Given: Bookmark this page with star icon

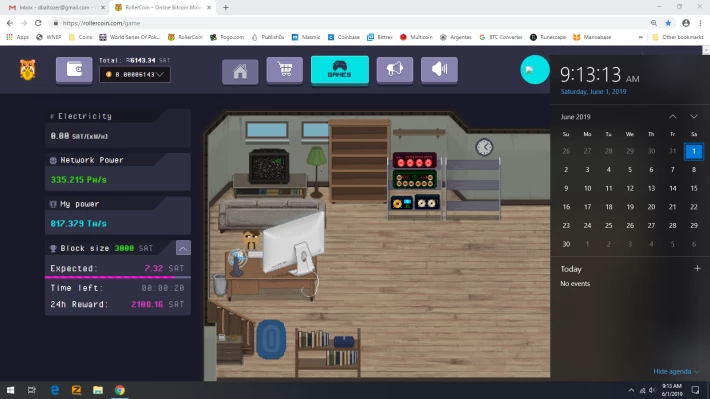Looking at the screenshot, I should click(668, 23).
